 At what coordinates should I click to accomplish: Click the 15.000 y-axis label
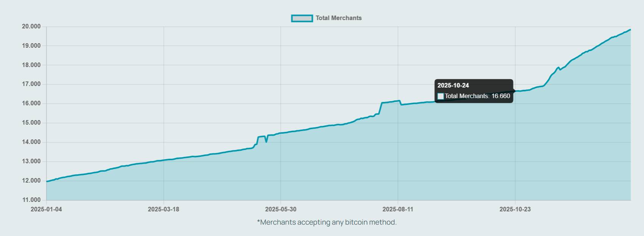(31, 123)
